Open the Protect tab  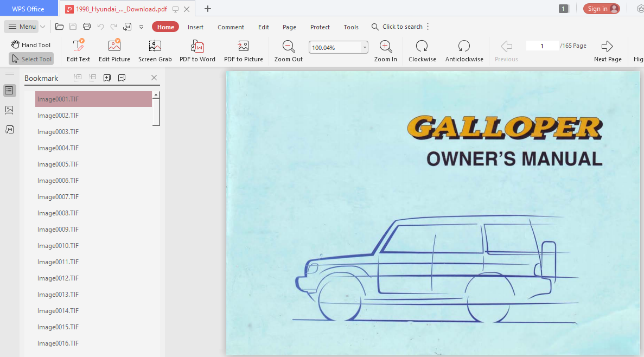(x=320, y=27)
